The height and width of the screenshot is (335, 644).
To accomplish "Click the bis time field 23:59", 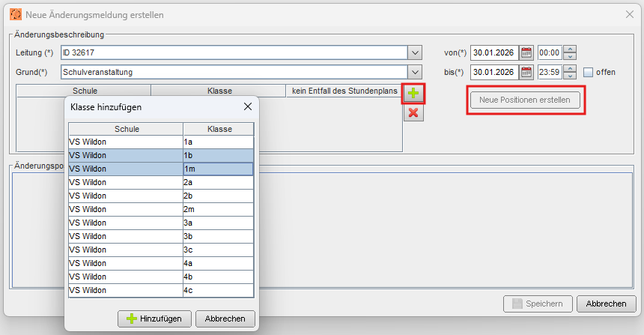I will tap(550, 72).
